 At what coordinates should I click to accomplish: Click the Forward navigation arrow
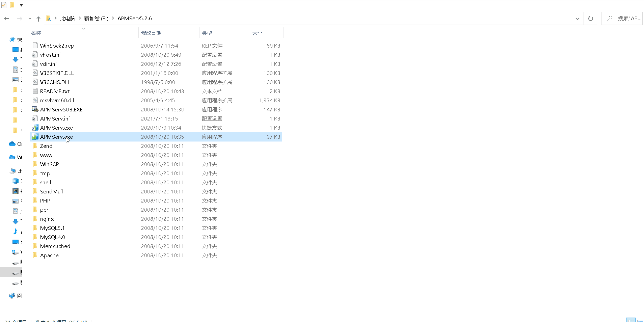(20, 19)
